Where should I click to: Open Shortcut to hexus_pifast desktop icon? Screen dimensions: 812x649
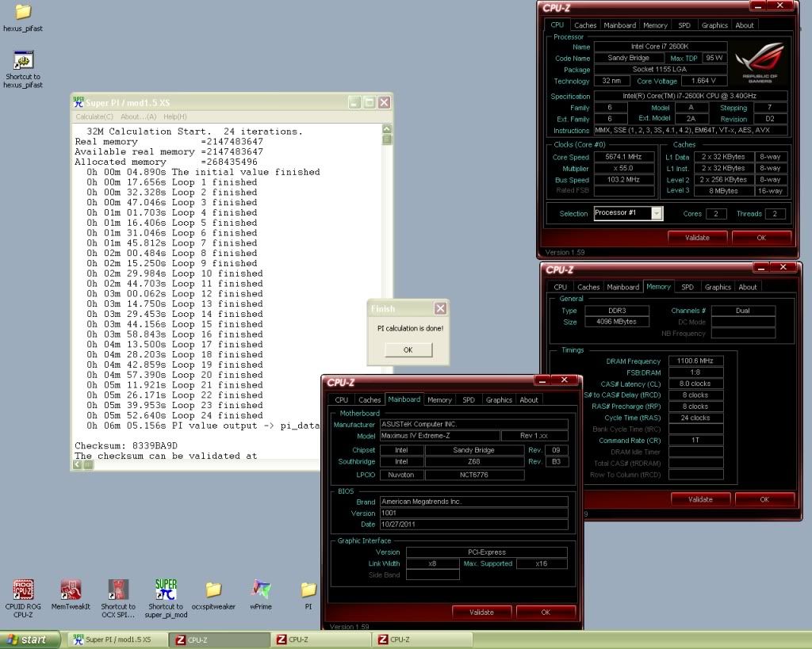click(x=23, y=61)
